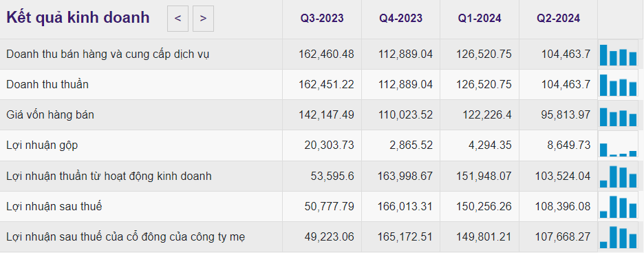Select the Q3-2023 column header
This screenshot has width=644, height=253.
click(322, 19)
